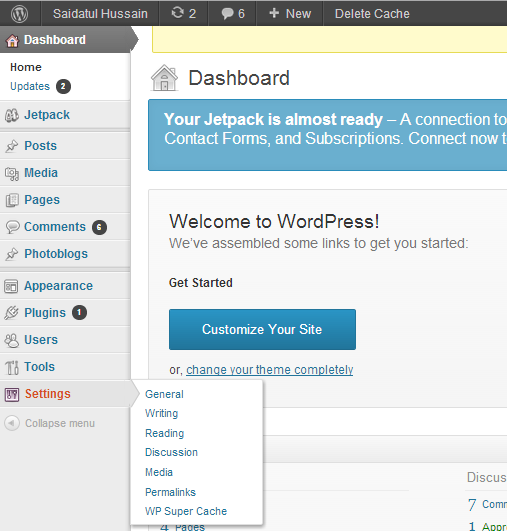This screenshot has height=531, width=507.
Task: Click the Comments speech bubble icon in sidebar
Action: pos(12,227)
